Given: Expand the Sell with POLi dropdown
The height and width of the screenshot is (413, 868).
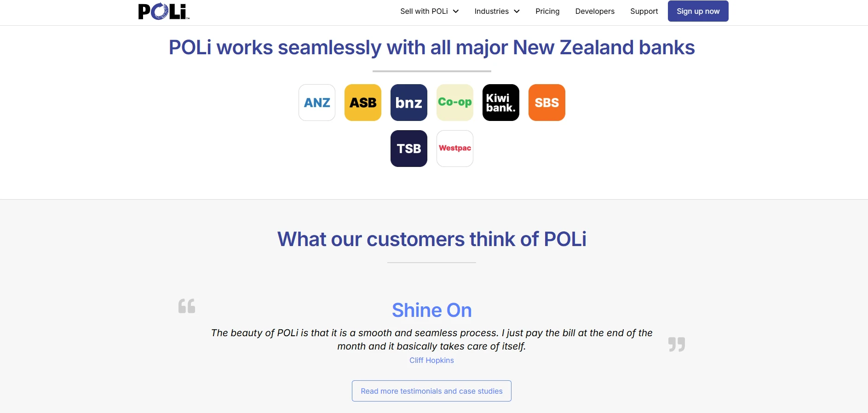Looking at the screenshot, I should coord(430,11).
